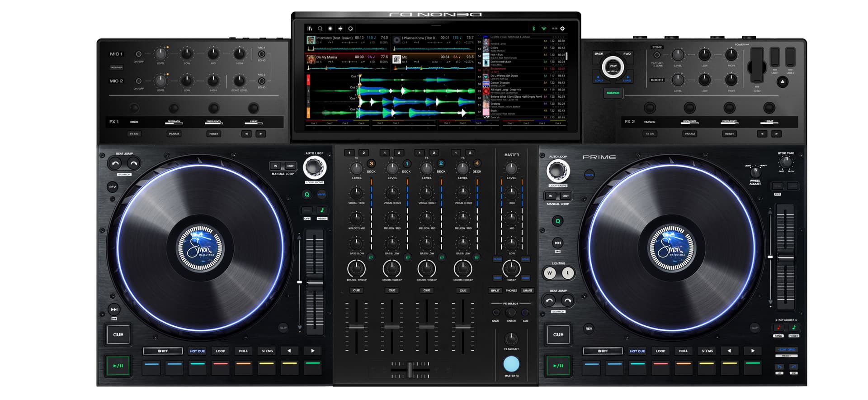Click the white W lighting button
Screen dimensions: 868x400
tap(549, 273)
